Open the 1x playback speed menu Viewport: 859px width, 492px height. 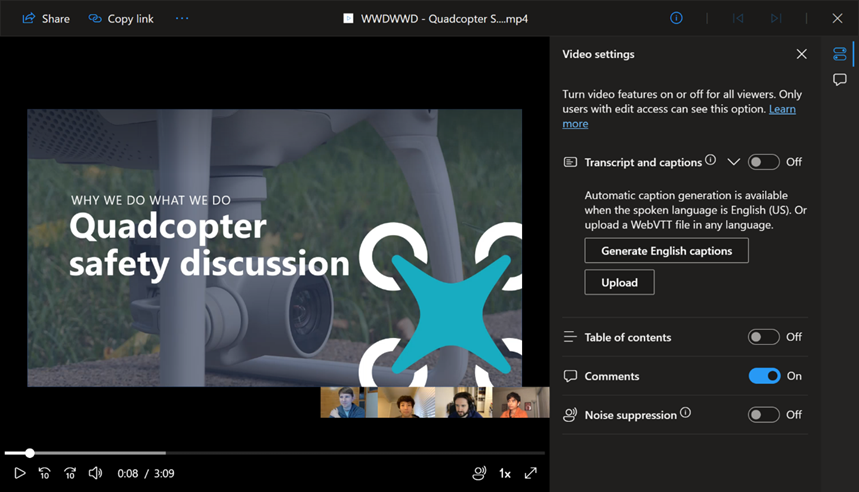coord(505,473)
